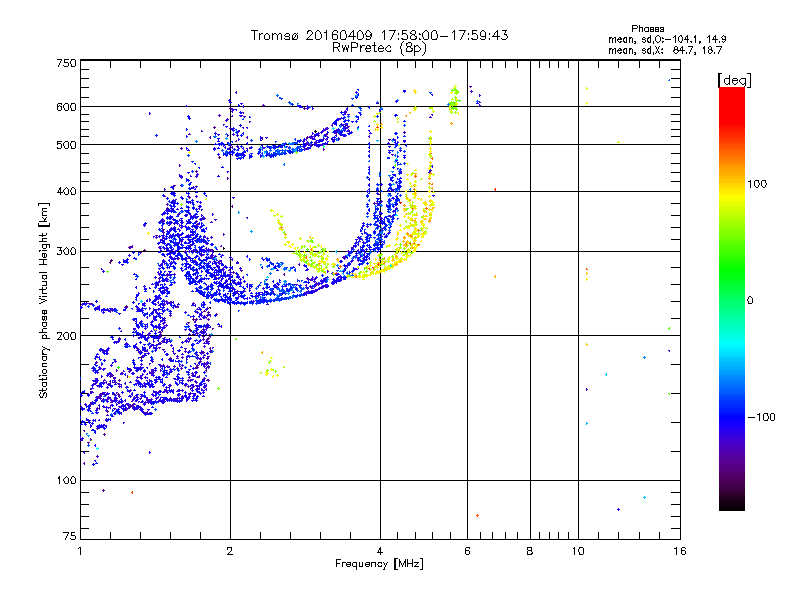800x600 pixels.
Task: Click the y-axis tick label '75'
Action: (x=70, y=536)
